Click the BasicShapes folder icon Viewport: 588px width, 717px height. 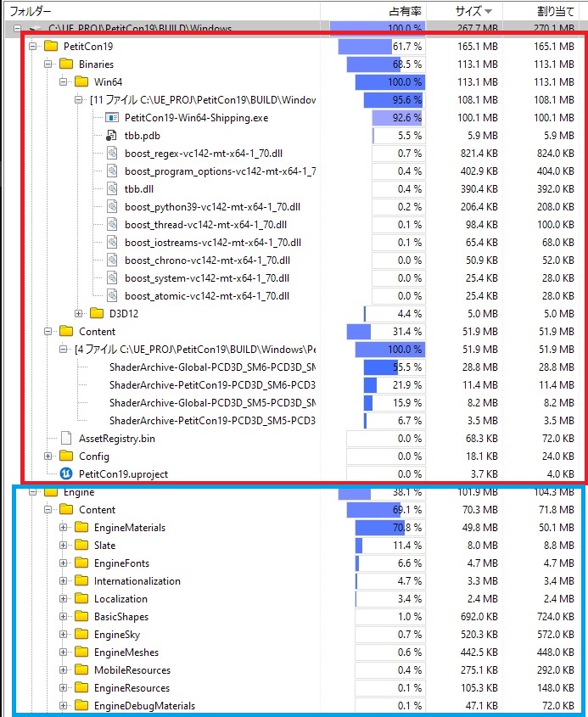(81, 616)
